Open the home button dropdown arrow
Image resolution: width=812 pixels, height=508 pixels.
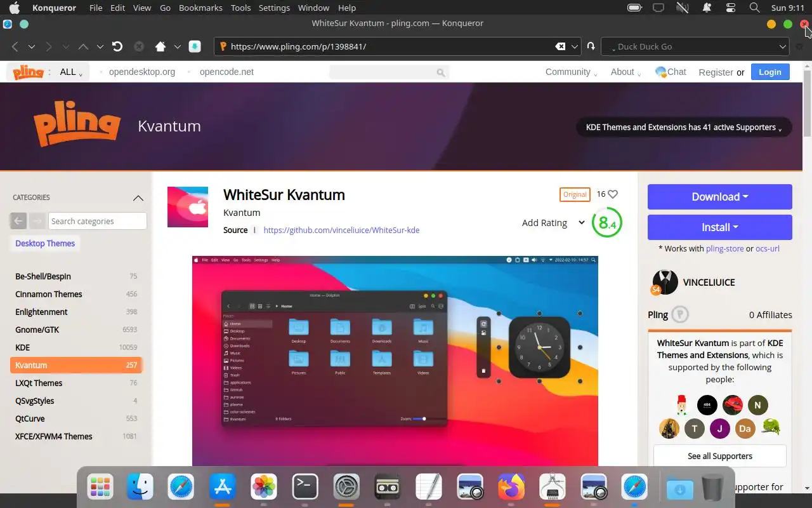click(178, 46)
